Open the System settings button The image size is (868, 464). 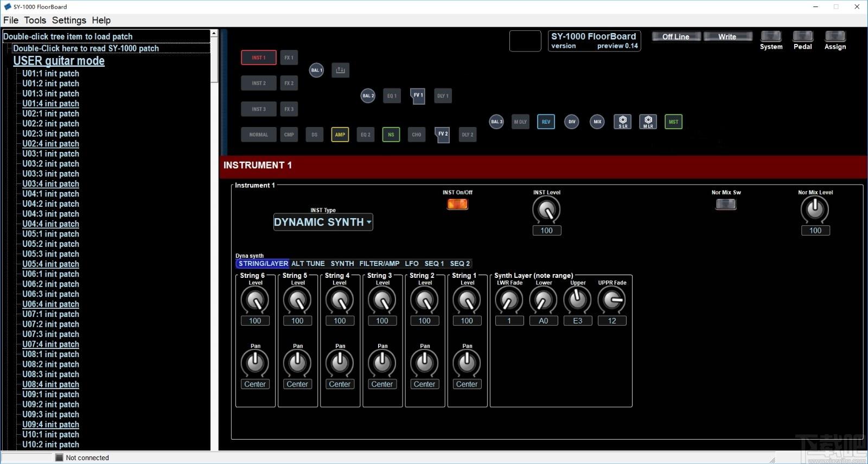771,36
